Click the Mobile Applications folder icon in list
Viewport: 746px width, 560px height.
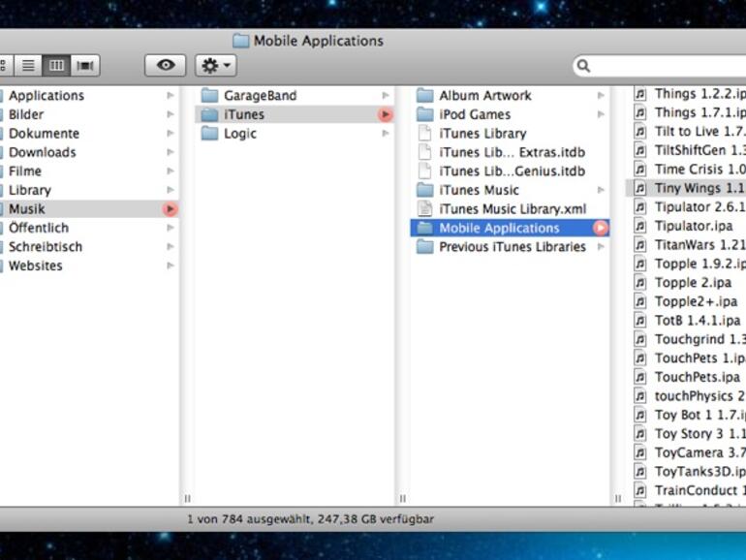[x=425, y=229]
